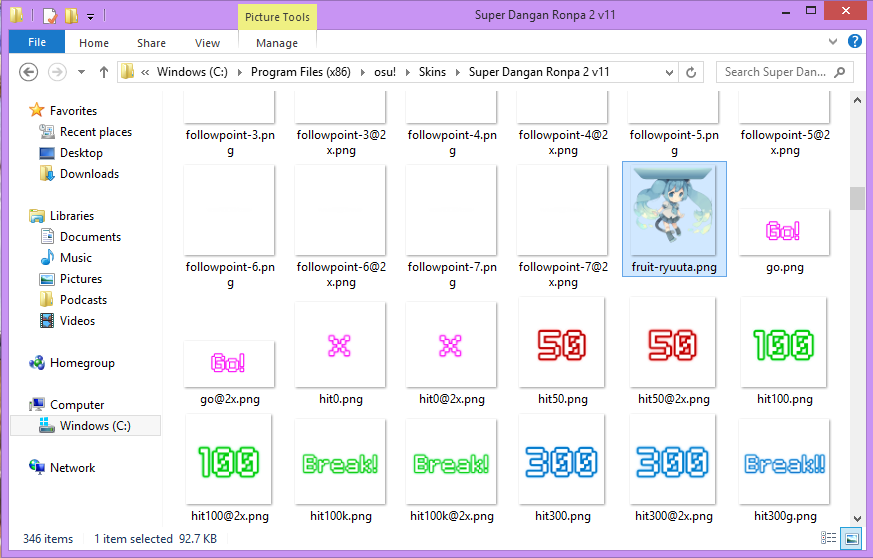Viewport: 873px width, 558px height.
Task: Open Customize Quick Access Toolbar dropdown
Action: click(90, 17)
